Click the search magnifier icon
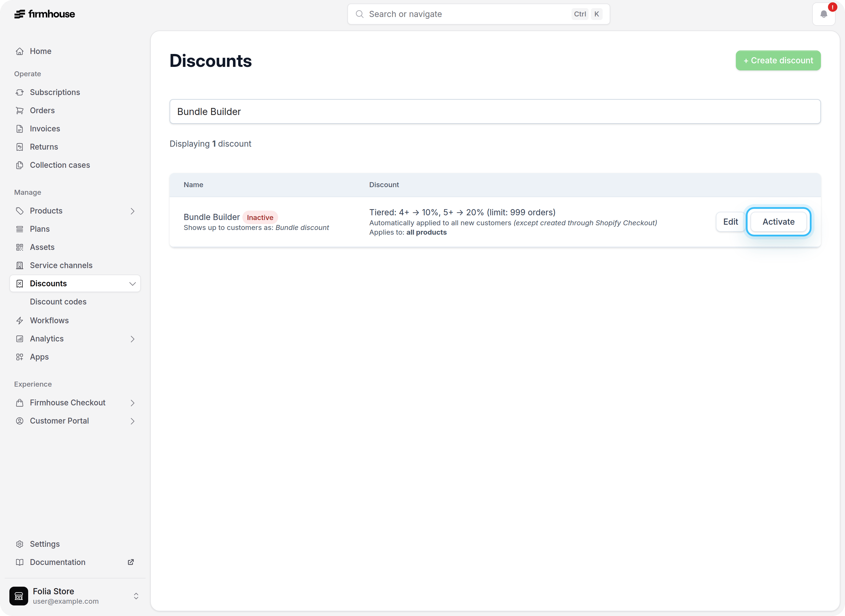 [359, 14]
